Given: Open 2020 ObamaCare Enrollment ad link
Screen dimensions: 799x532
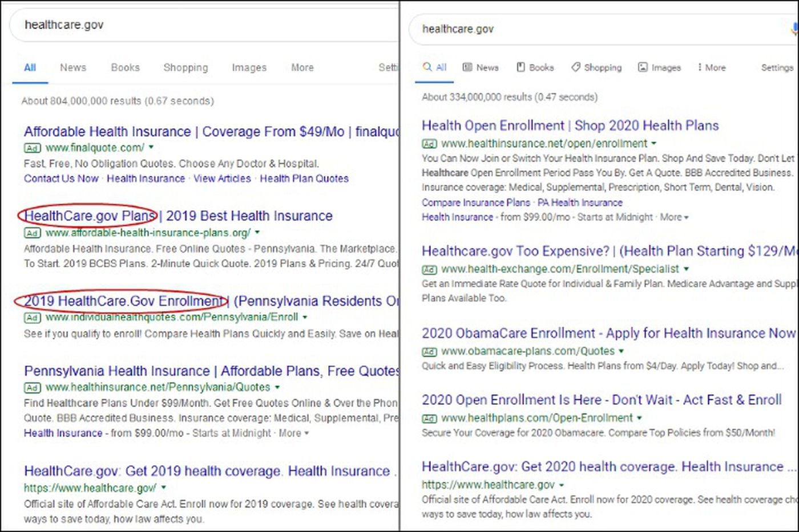Looking at the screenshot, I should coord(608,334).
